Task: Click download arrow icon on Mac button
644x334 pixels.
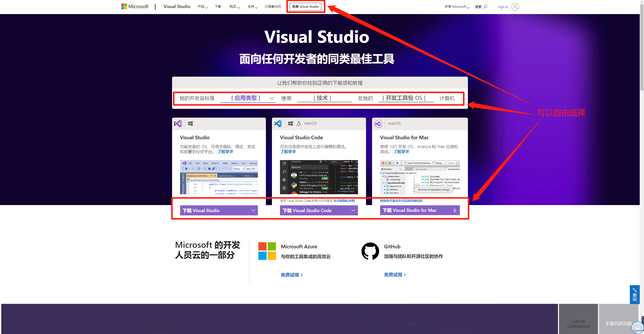Action: coord(455,210)
